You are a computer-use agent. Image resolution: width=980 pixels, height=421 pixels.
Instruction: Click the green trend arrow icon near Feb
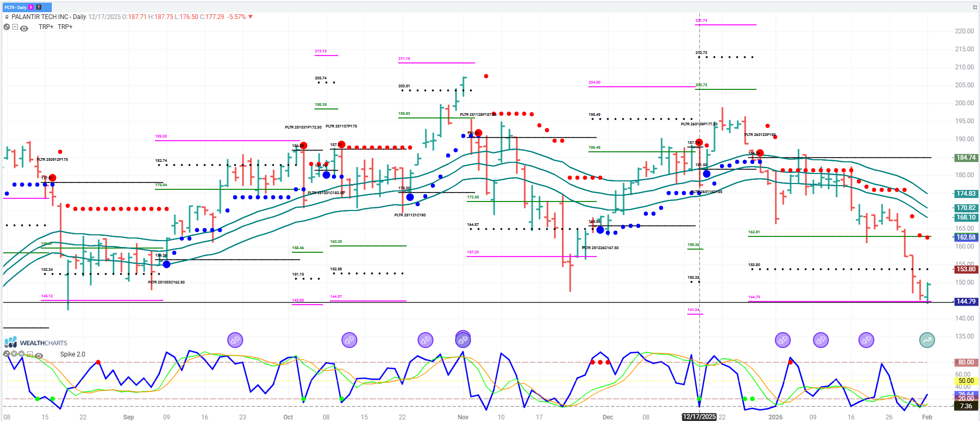click(x=927, y=340)
